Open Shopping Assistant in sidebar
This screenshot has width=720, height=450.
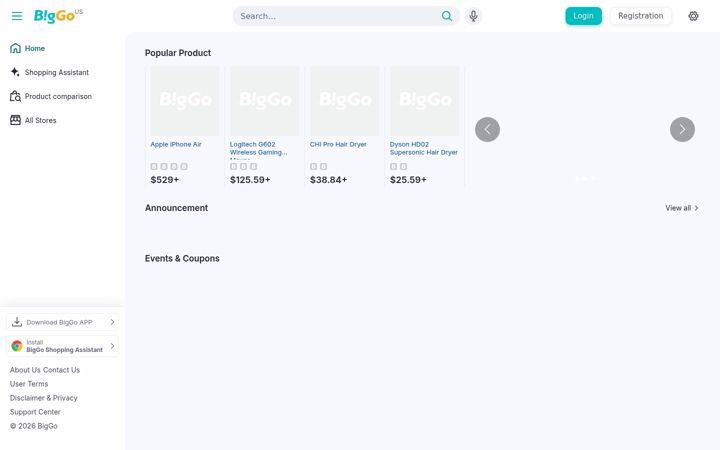56,72
